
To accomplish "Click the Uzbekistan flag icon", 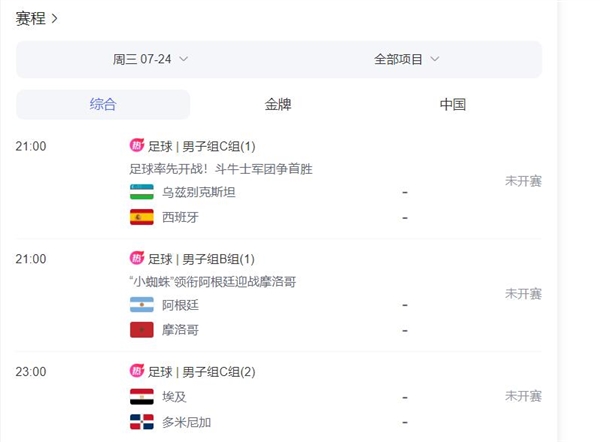I will tap(141, 192).
